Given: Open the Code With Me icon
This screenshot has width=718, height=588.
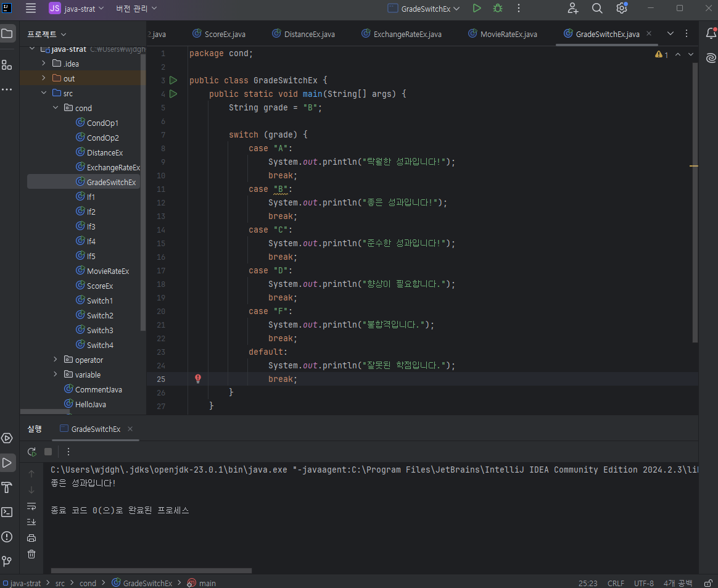Looking at the screenshot, I should click(x=573, y=8).
